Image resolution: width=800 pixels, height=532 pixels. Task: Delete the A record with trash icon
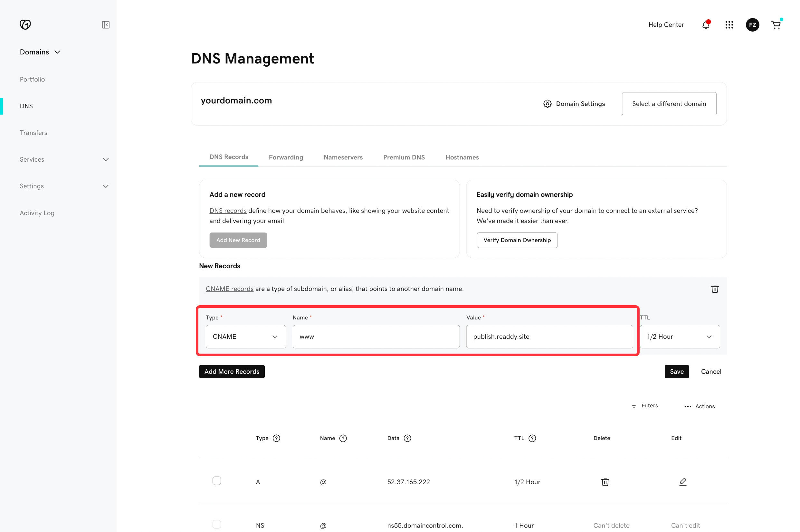click(x=605, y=482)
